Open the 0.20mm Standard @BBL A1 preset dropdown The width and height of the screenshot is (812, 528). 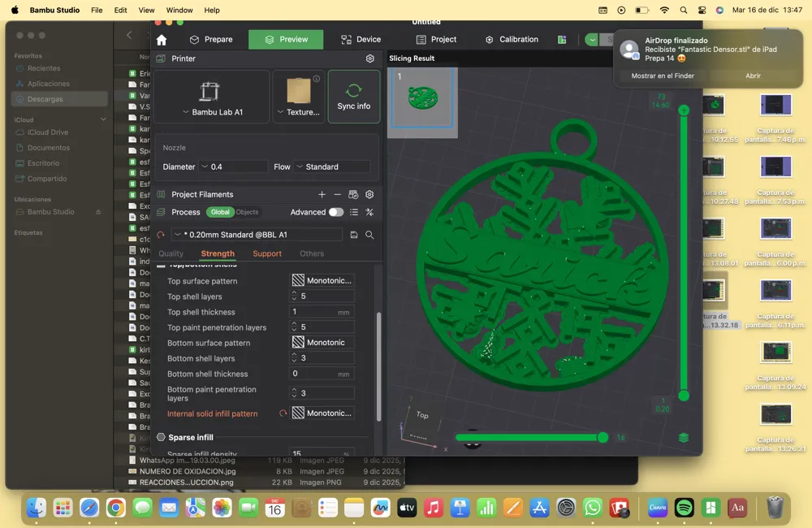(257, 235)
